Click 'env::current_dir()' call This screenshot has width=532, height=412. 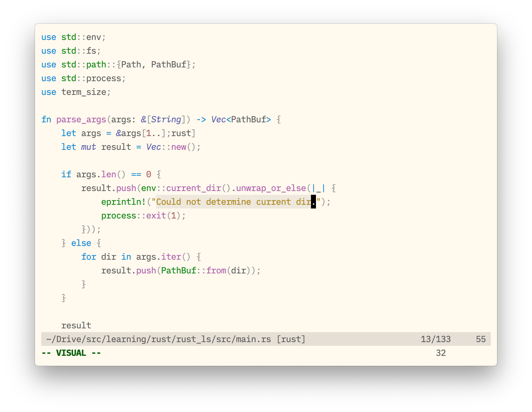click(x=186, y=188)
